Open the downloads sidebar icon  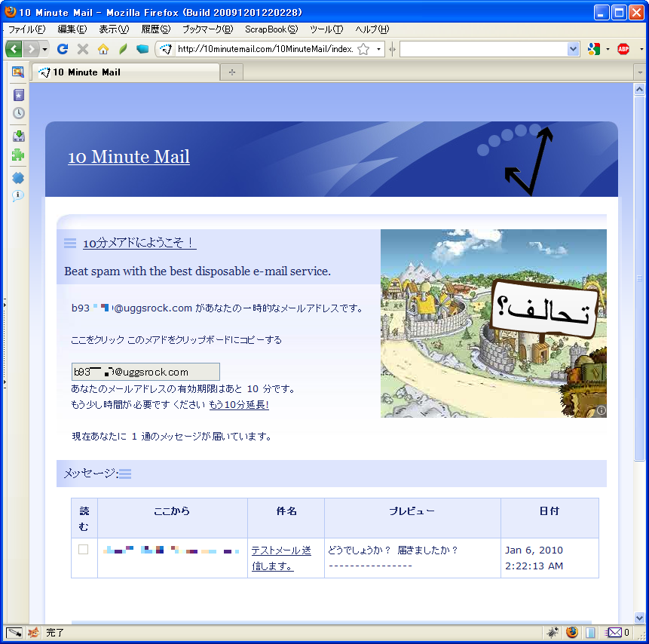19,136
